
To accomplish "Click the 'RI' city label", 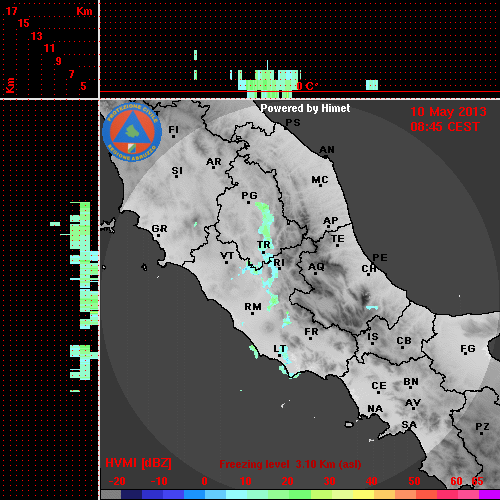I will coord(279,263).
